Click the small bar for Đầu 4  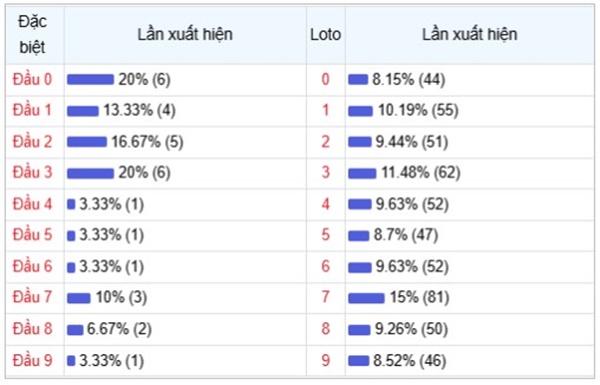point(71,204)
